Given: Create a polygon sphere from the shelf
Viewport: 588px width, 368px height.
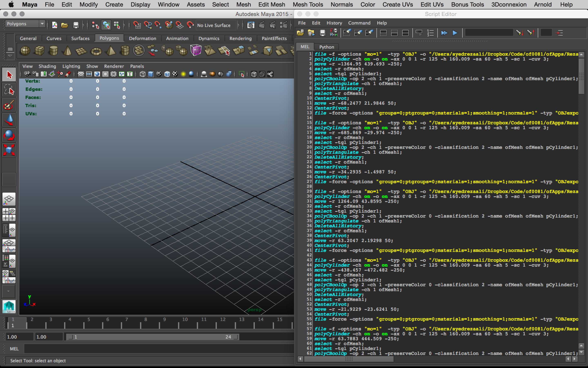Looking at the screenshot, I should pos(25,51).
